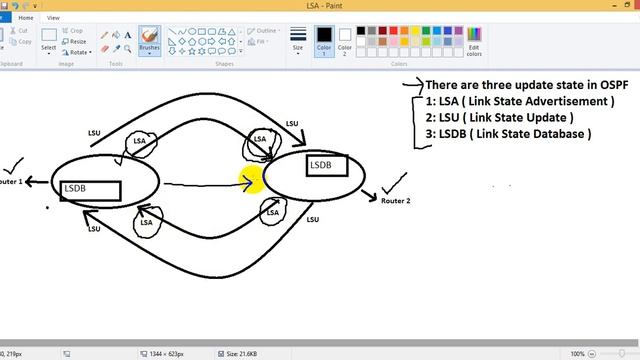Screen dimensions: 640x360
Task: Click the Save icon in title bar
Action: (x=4, y=6)
